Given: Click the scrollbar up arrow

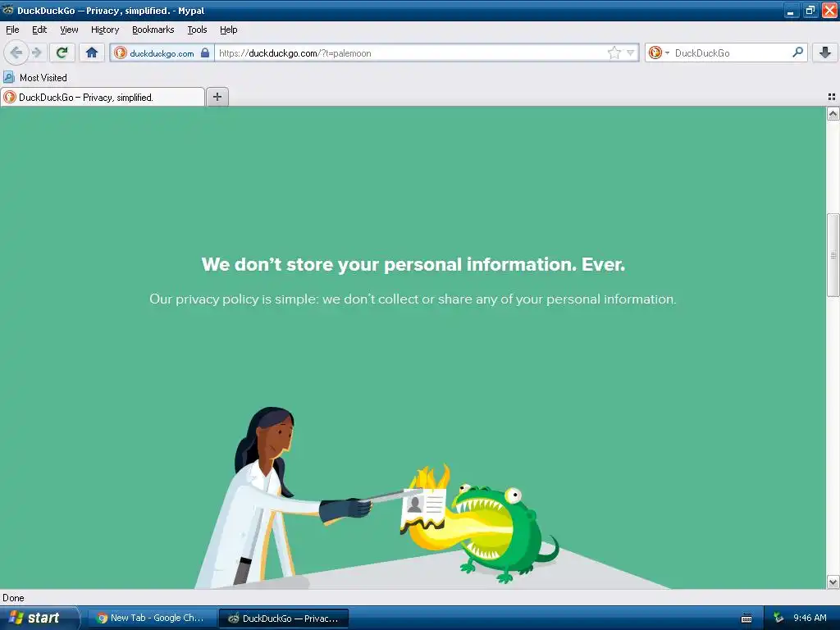Looking at the screenshot, I should click(x=833, y=113).
